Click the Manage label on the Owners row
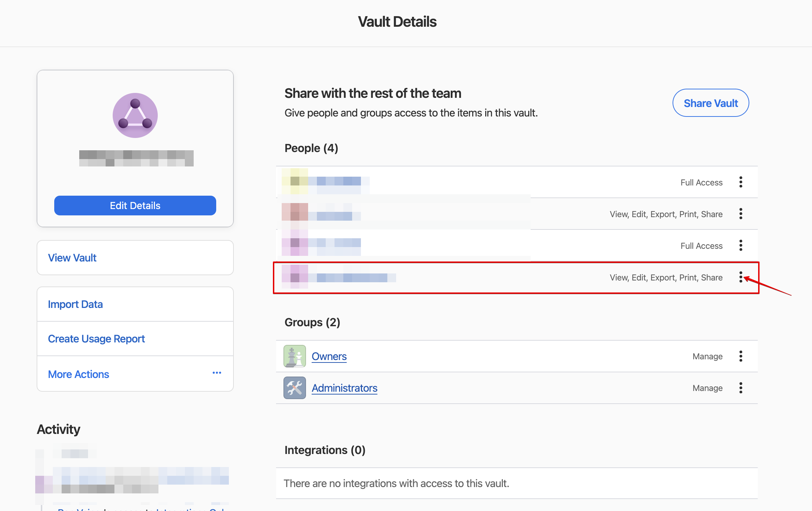This screenshot has width=812, height=511. (707, 356)
